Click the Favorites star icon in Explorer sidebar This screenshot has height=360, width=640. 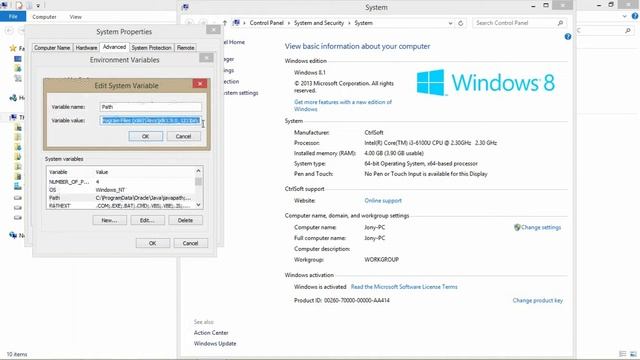[13, 48]
